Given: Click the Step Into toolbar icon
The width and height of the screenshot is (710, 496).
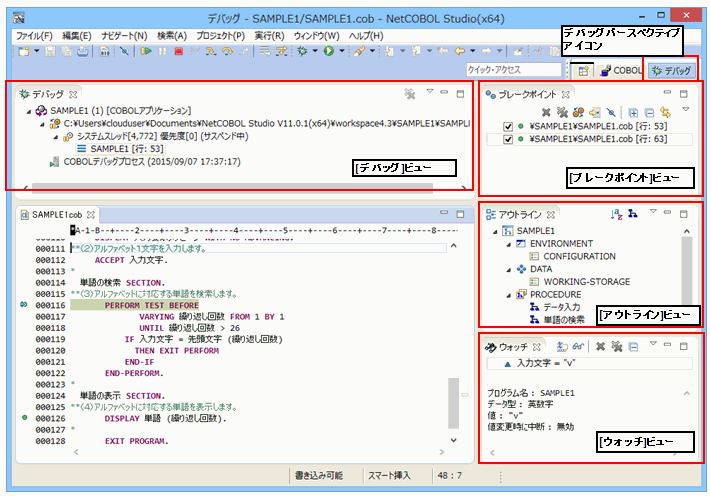Looking at the screenshot, I should tap(211, 52).
